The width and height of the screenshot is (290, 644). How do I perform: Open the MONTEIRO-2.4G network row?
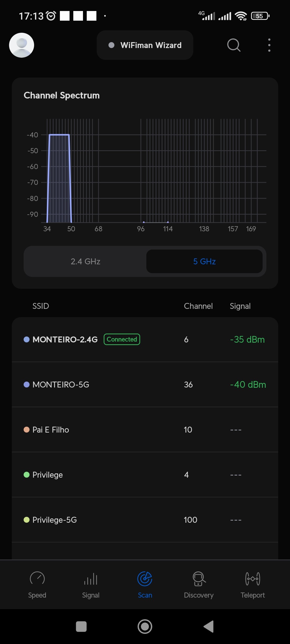pos(145,339)
